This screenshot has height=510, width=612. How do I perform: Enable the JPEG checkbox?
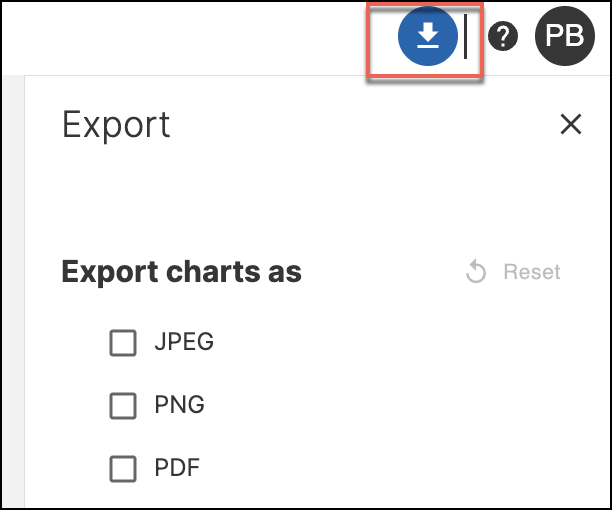click(x=123, y=343)
